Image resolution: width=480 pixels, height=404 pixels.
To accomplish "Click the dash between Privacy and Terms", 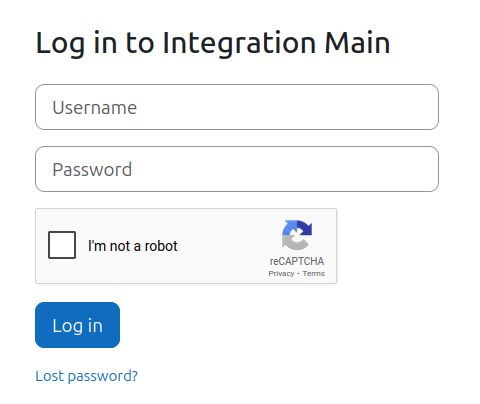I will (x=298, y=274).
